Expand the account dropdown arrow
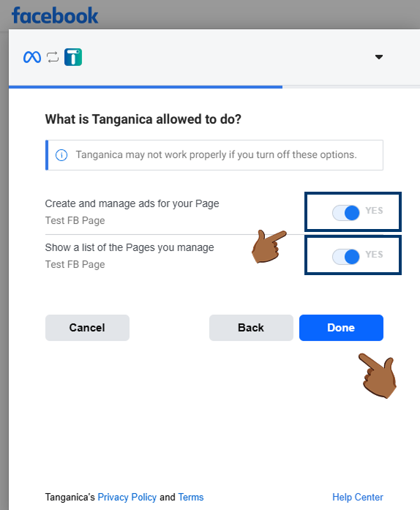 (x=379, y=57)
